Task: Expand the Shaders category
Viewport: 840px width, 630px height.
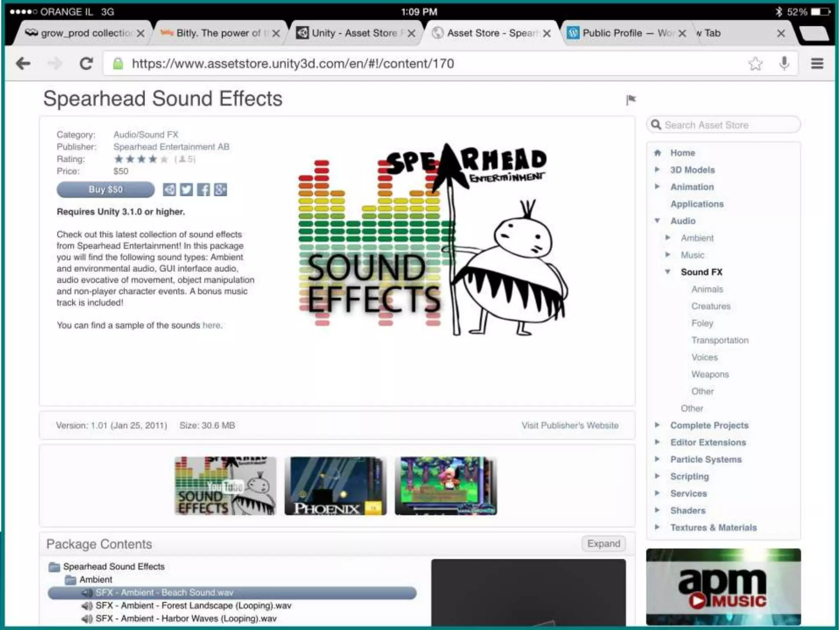Action: tap(657, 510)
